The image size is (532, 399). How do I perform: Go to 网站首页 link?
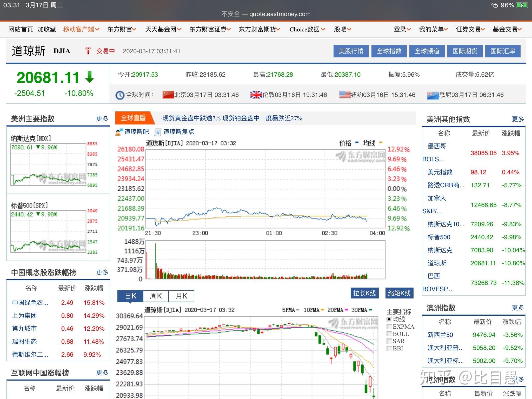pyautogui.click(x=21, y=29)
